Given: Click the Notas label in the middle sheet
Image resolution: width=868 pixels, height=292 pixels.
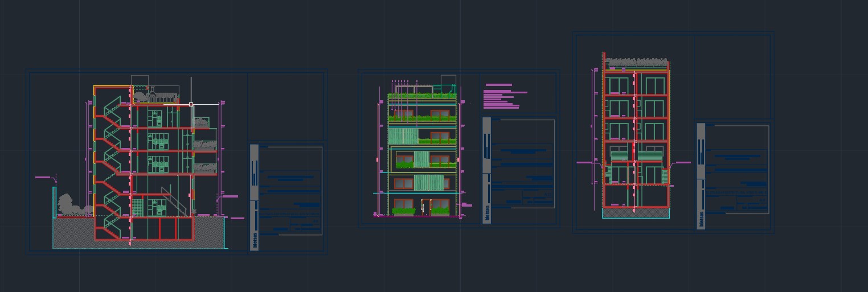Looking at the screenshot, I should point(487,214).
